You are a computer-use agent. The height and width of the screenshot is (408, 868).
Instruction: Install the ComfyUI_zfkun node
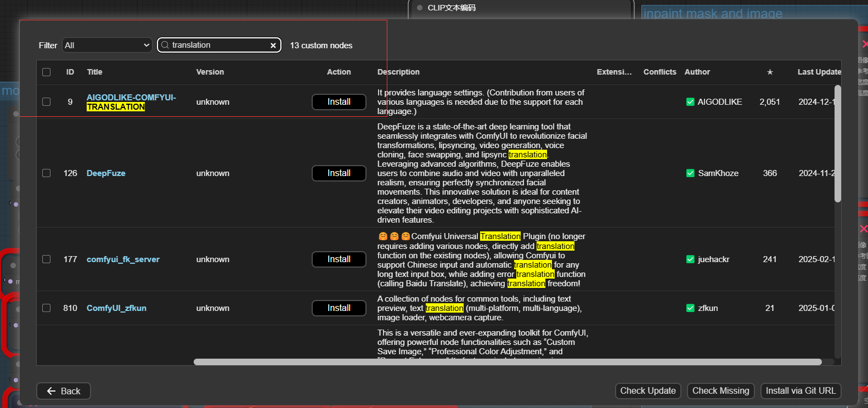tap(339, 308)
